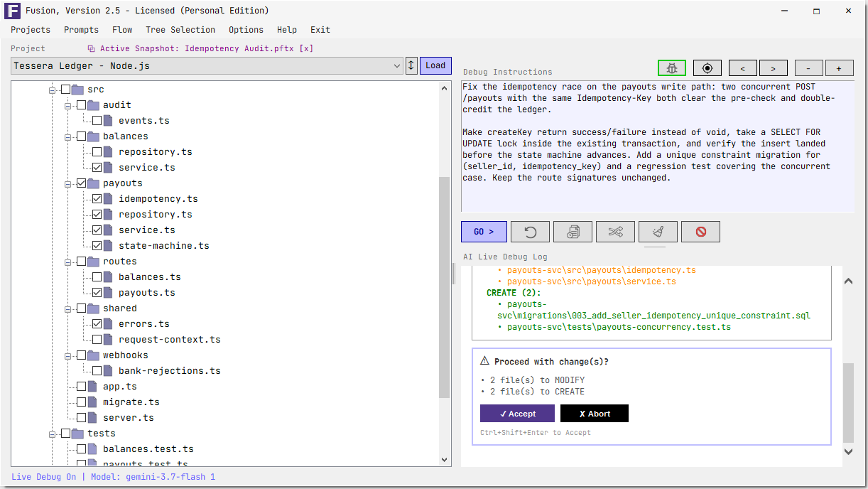Click the tests folder icon

77,434
